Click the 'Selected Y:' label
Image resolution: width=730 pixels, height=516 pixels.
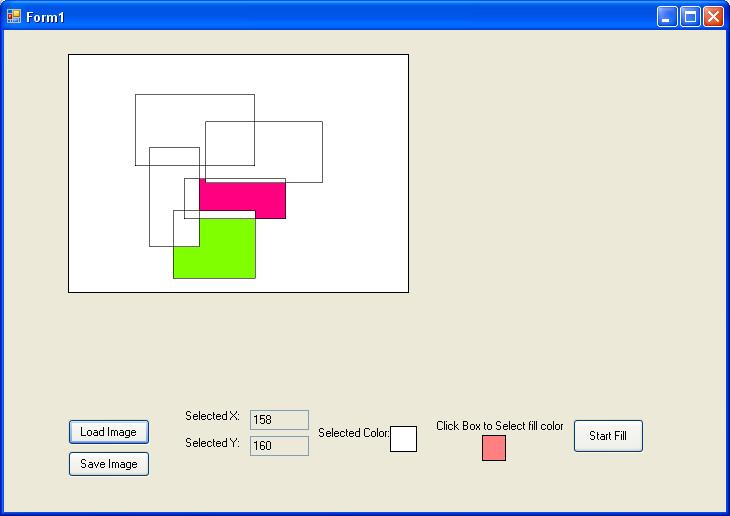click(212, 443)
